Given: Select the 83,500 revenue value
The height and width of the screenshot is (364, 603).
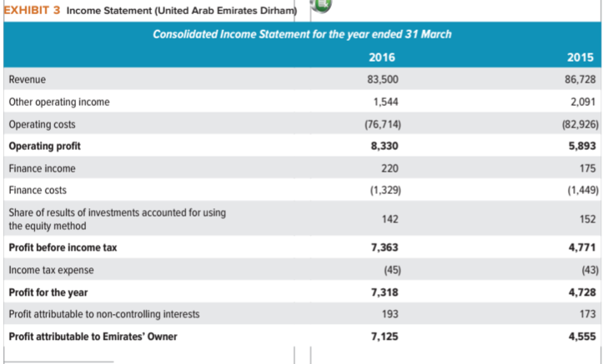Looking at the screenshot, I should pyautogui.click(x=383, y=79).
